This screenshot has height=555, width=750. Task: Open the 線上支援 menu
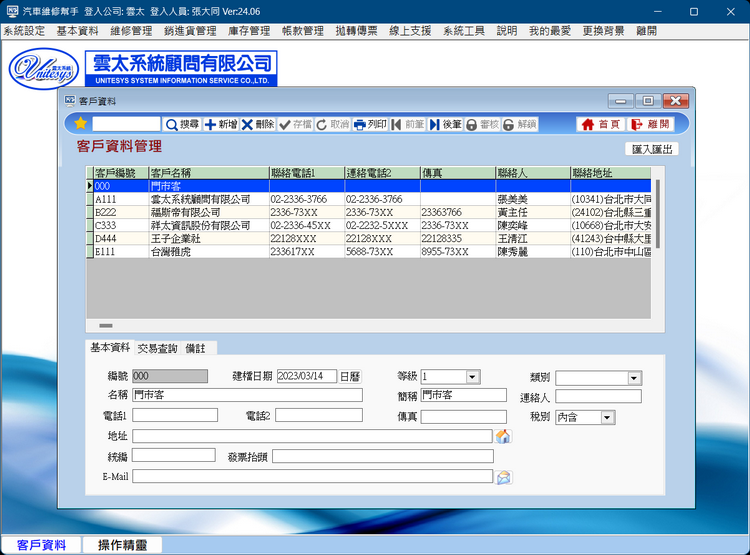click(x=410, y=31)
